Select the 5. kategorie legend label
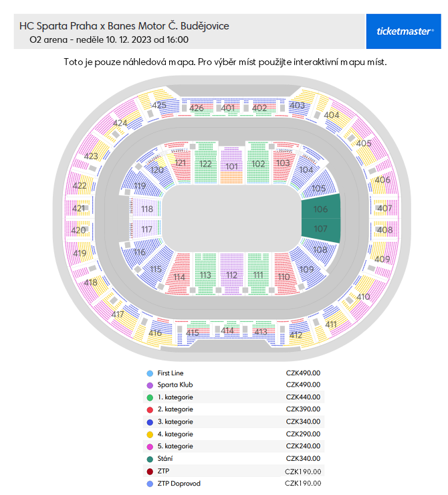The image size is (448, 495). (175, 446)
